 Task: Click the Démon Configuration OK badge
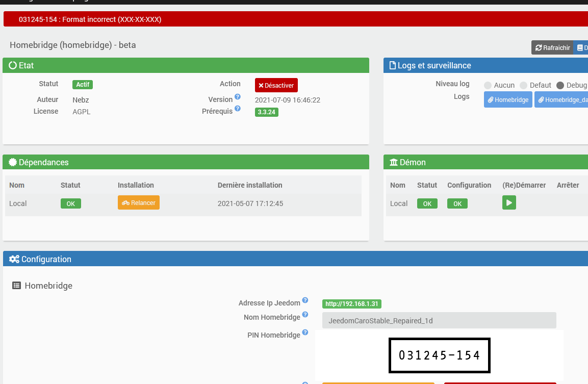click(457, 203)
